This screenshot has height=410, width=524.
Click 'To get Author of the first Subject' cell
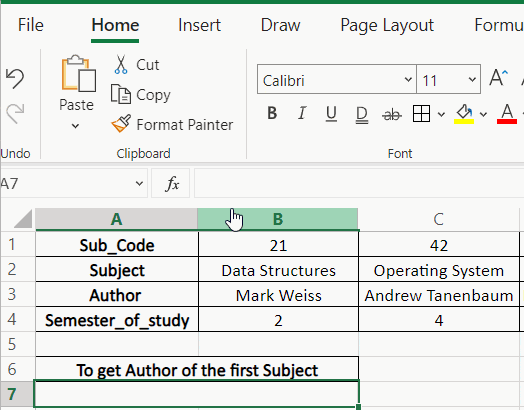pyautogui.click(x=197, y=369)
